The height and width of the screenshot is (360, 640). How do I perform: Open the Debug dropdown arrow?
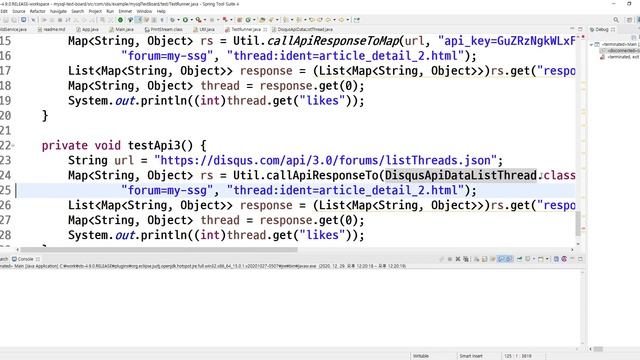click(178, 20)
